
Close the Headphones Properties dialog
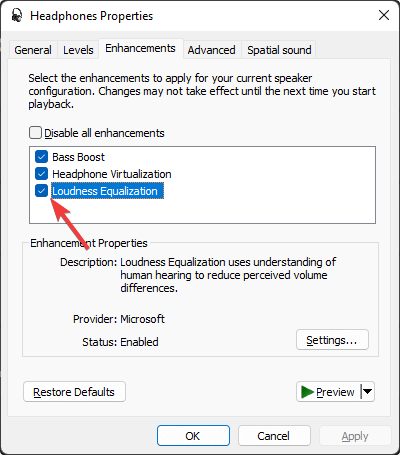(x=384, y=15)
